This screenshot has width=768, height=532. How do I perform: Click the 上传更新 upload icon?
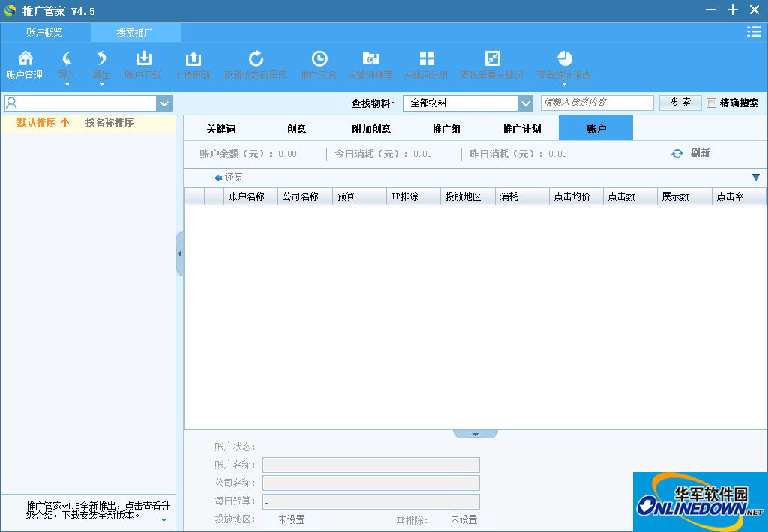pos(193,58)
